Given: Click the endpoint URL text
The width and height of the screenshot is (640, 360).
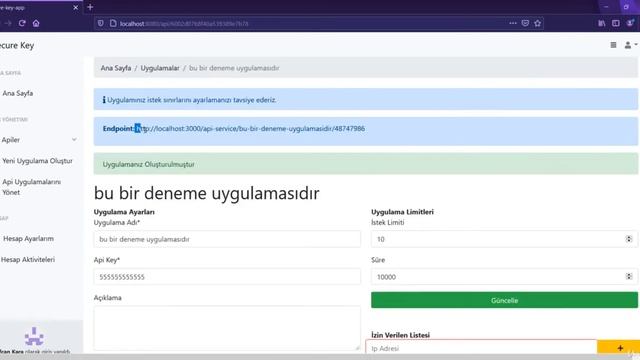Looking at the screenshot, I should pyautogui.click(x=250, y=129).
